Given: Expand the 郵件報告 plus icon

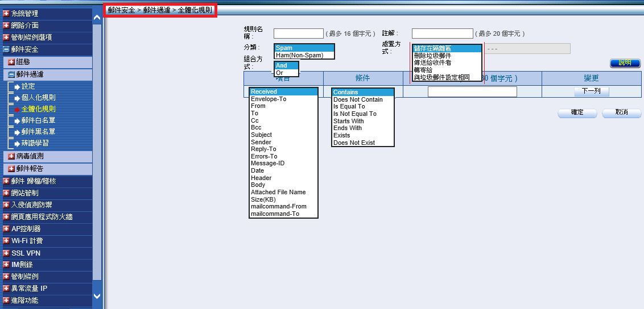Looking at the screenshot, I should [x=11, y=169].
